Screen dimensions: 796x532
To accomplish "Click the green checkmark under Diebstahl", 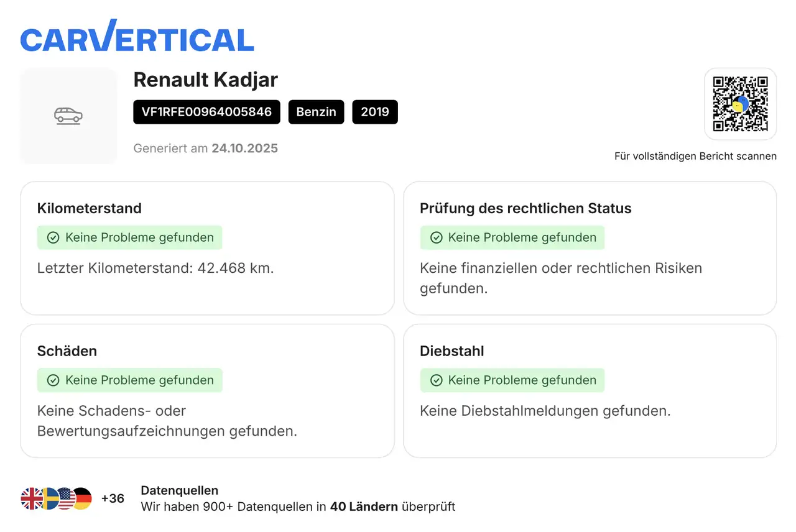I will tap(437, 380).
